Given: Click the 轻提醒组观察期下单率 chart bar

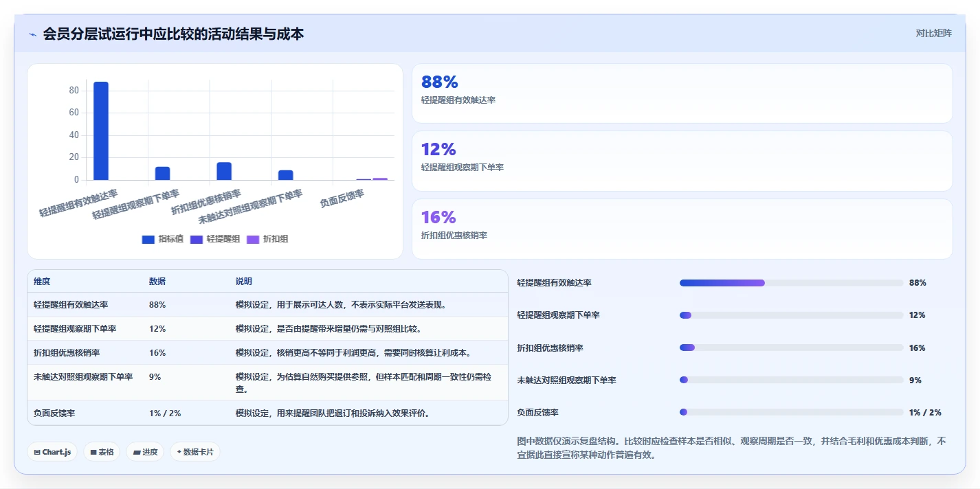Looking at the screenshot, I should [162, 173].
